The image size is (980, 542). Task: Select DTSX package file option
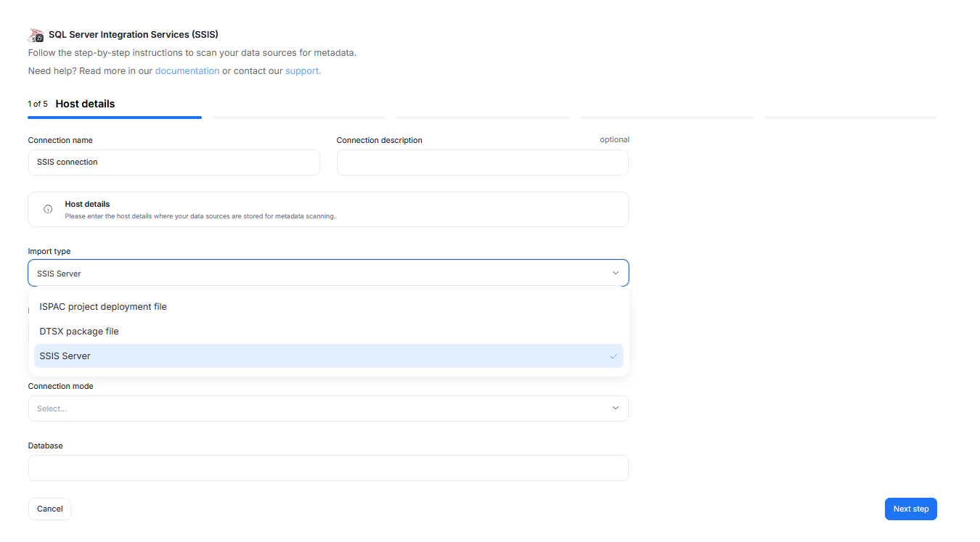79,332
